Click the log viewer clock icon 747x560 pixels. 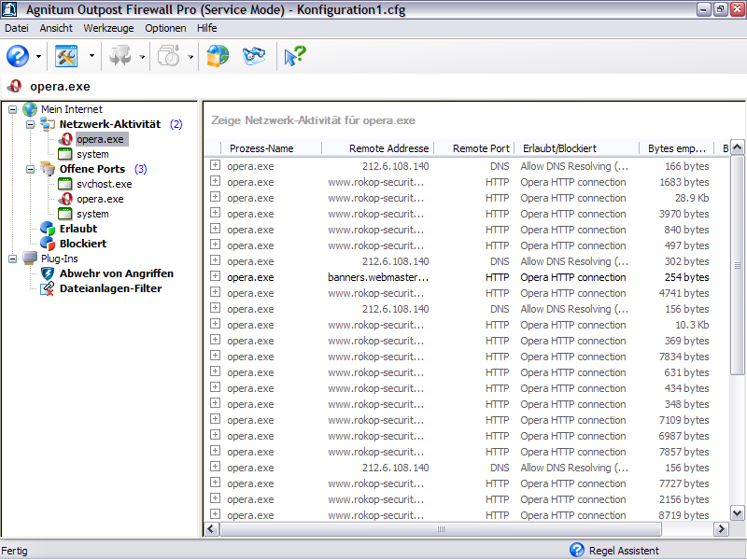point(169,56)
